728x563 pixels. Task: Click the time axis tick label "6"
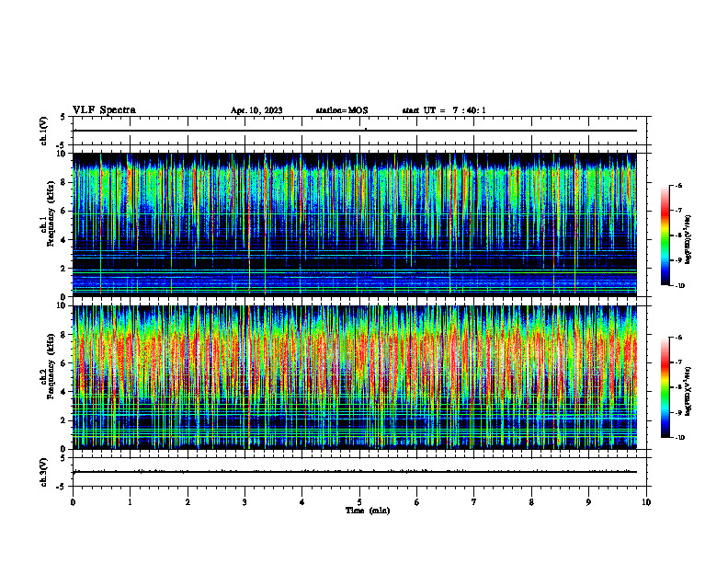pos(416,502)
